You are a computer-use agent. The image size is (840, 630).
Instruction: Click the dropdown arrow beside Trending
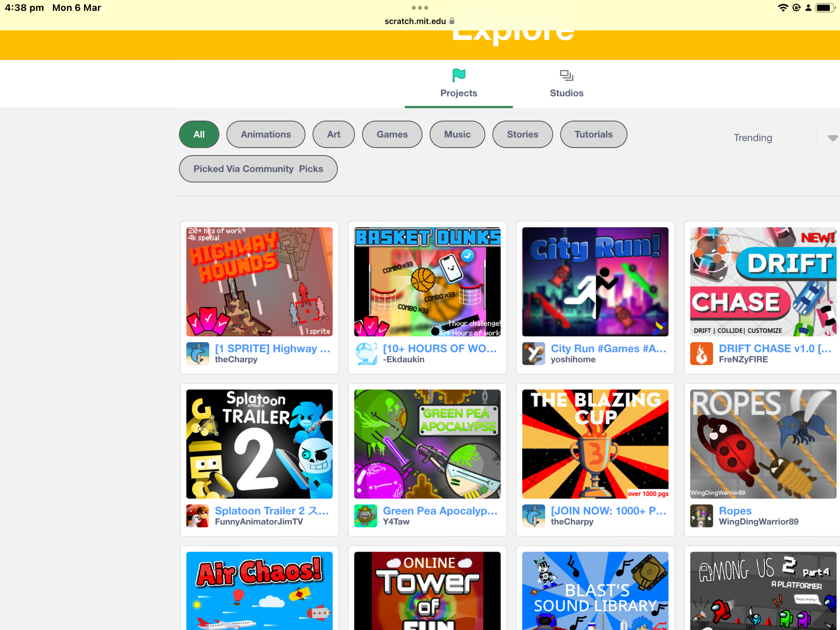[x=832, y=138]
